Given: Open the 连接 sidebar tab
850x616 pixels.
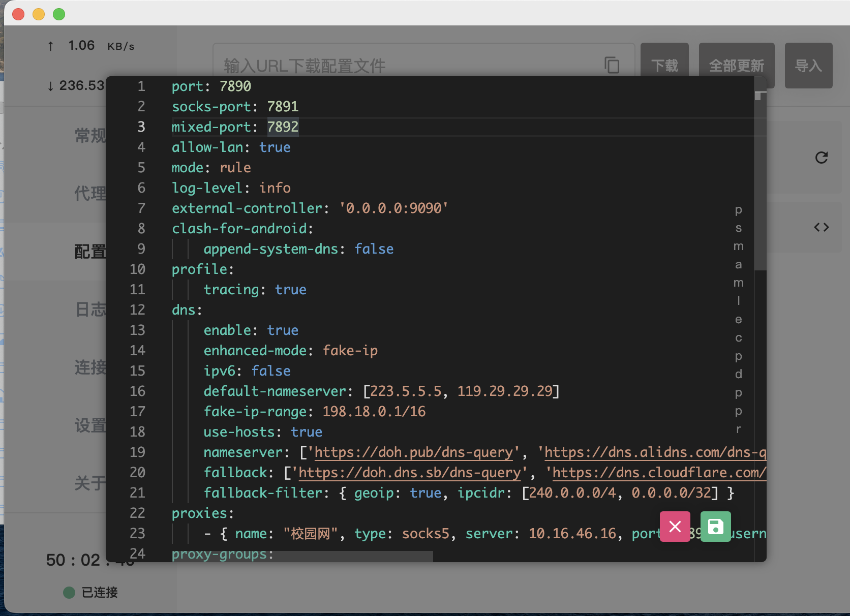Looking at the screenshot, I should [x=90, y=367].
